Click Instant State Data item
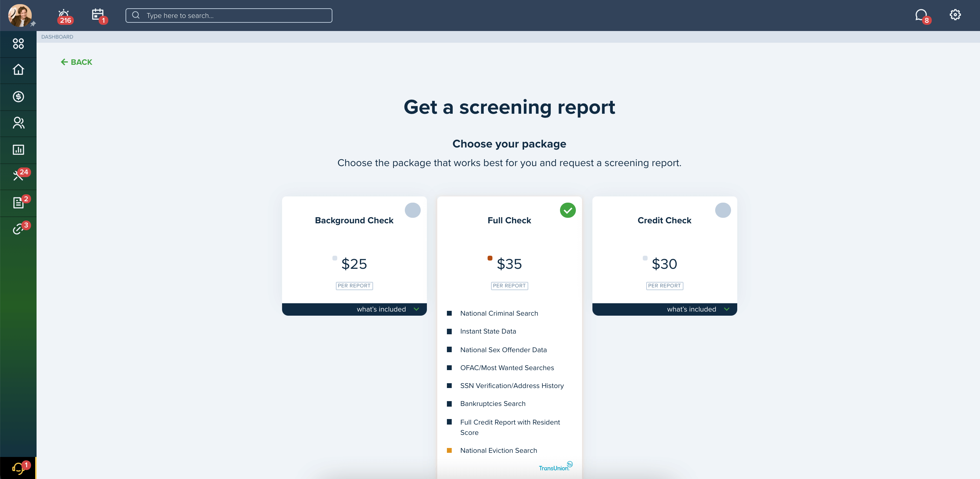 click(488, 331)
